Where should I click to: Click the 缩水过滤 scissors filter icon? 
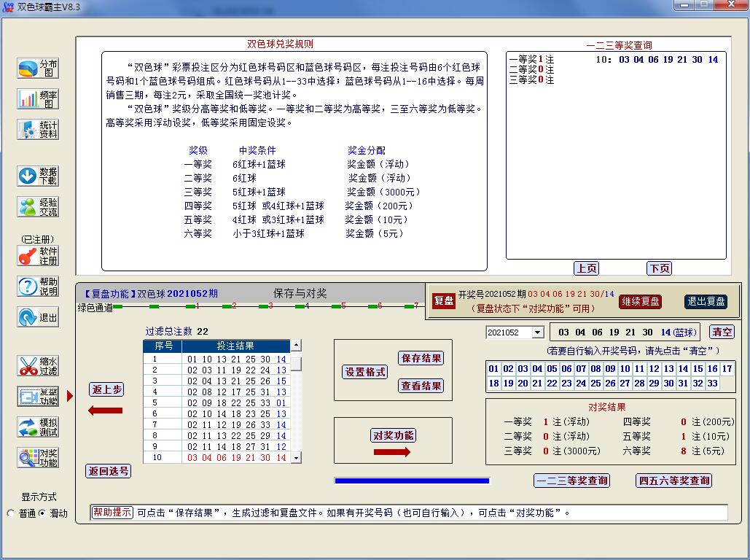(x=38, y=365)
